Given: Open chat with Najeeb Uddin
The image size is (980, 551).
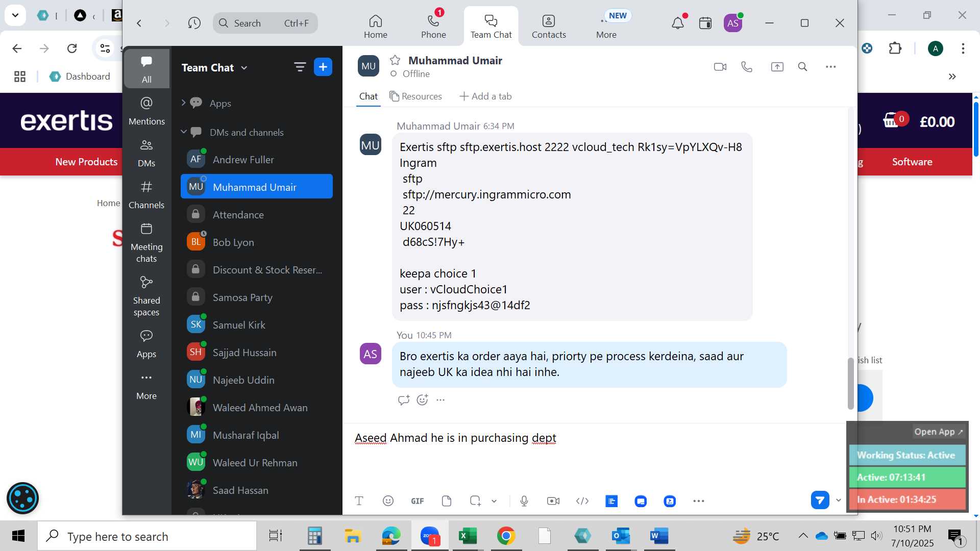Looking at the screenshot, I should 257,380.
